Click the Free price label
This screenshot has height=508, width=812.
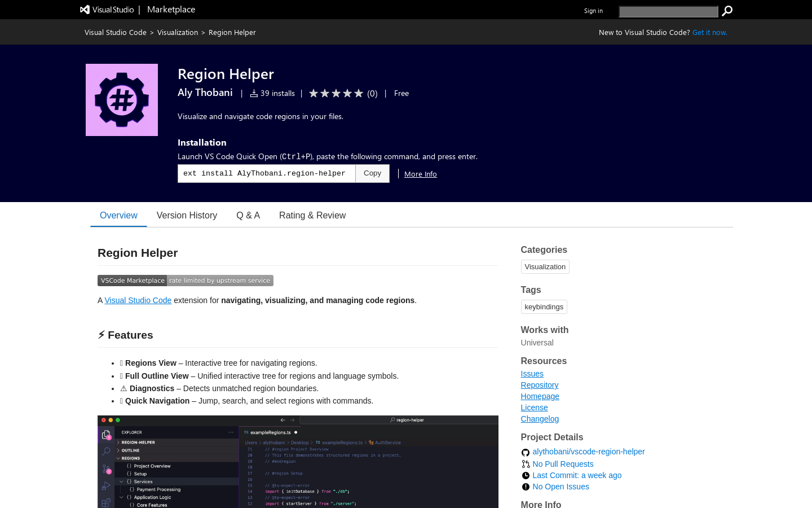[401, 93]
